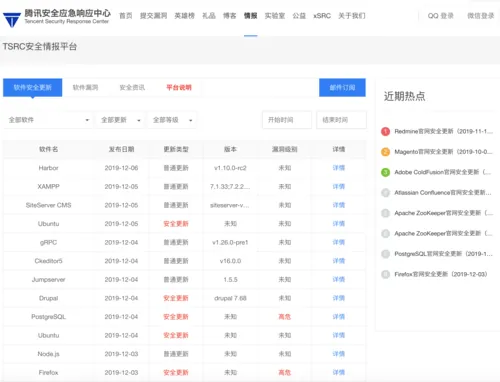The width and height of the screenshot is (500, 382).
Task: Click the Jumpserver version 1.5.5 cell
Action: (x=230, y=279)
